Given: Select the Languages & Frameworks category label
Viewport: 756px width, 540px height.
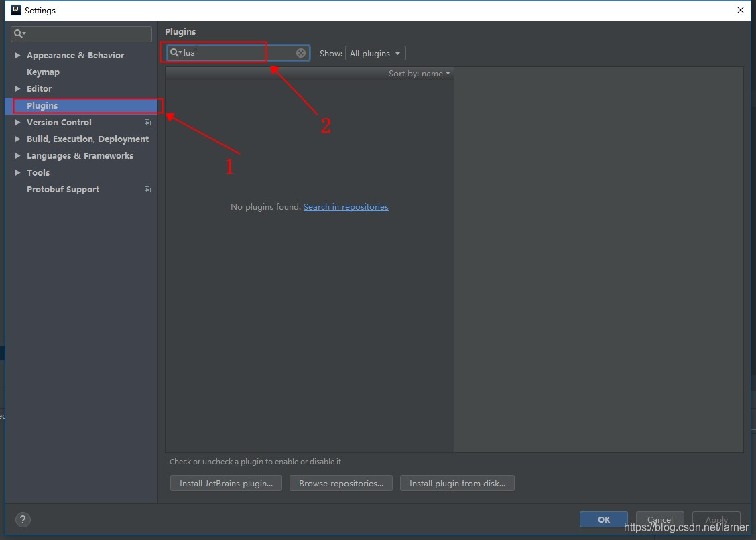Looking at the screenshot, I should point(80,155).
